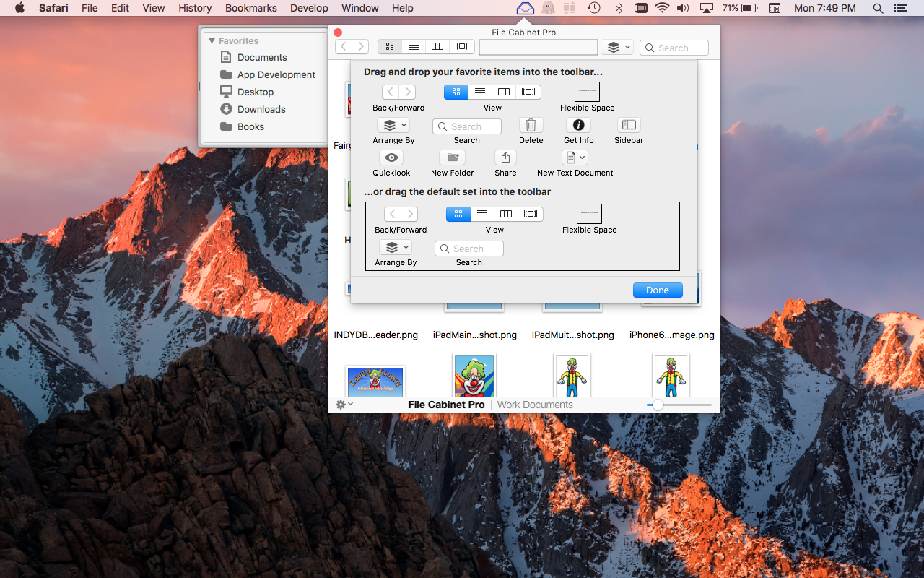Switch toolbar to icon view mode
The height and width of the screenshot is (578, 924).
(390, 46)
